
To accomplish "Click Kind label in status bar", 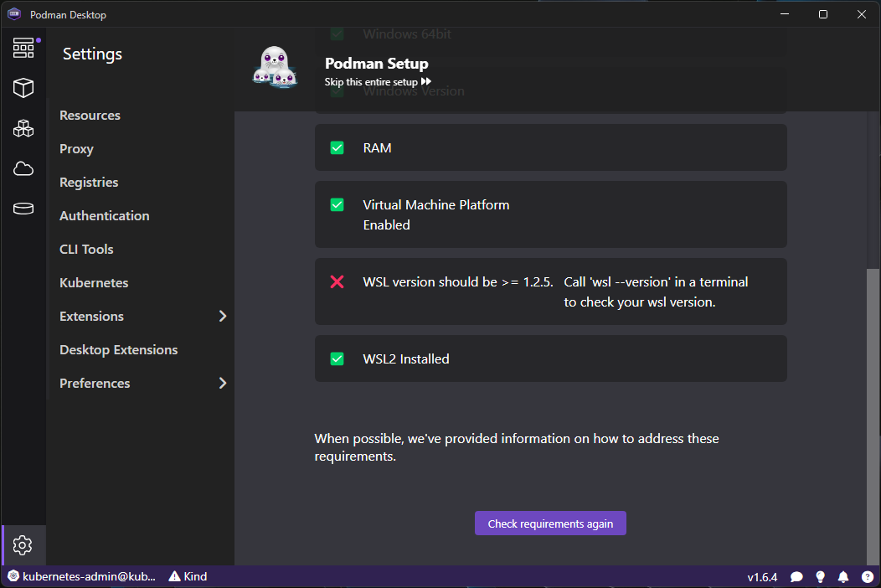I will click(195, 576).
